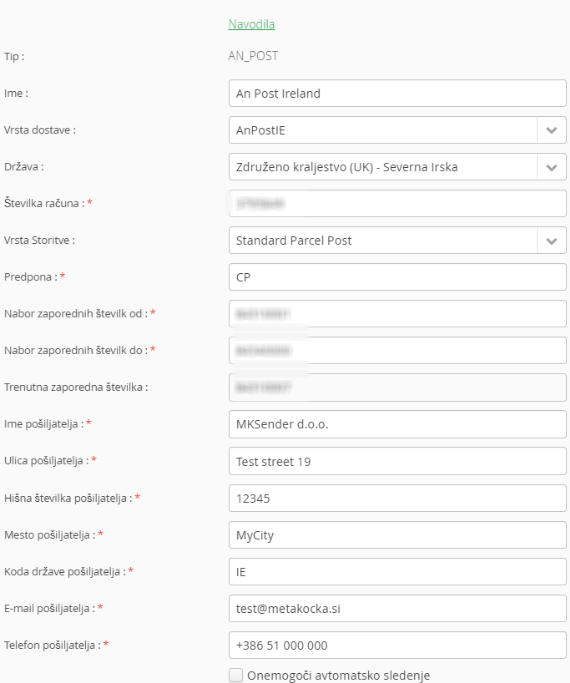
Task: Focus the Hišna številka pošiljatelja field
Action: 398,498
